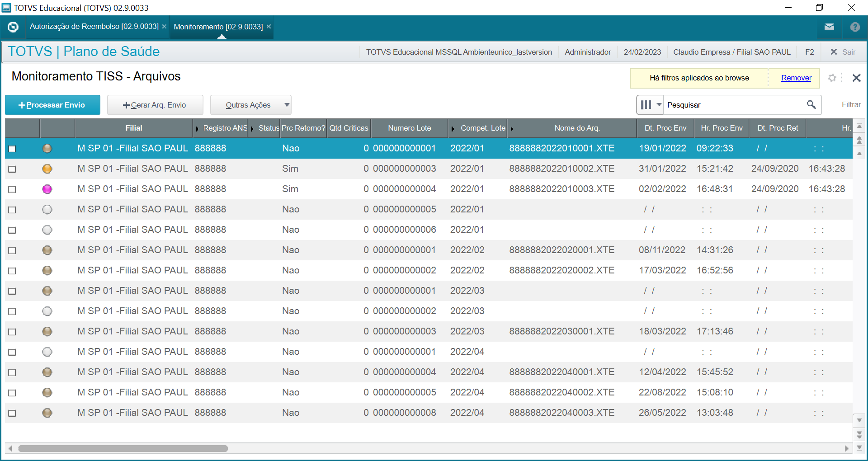Click the horizontal scrollbar right arrow

(x=847, y=448)
